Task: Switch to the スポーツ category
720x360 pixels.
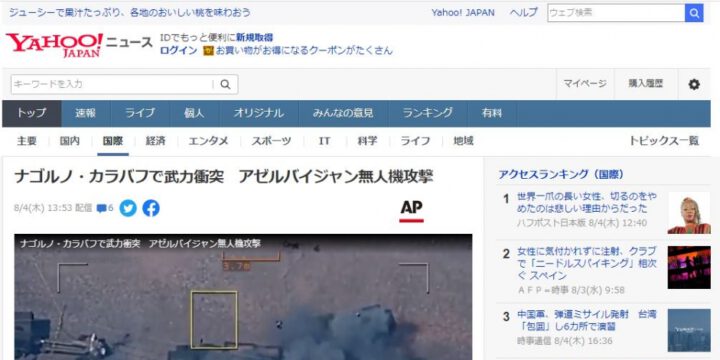Action: click(x=271, y=141)
